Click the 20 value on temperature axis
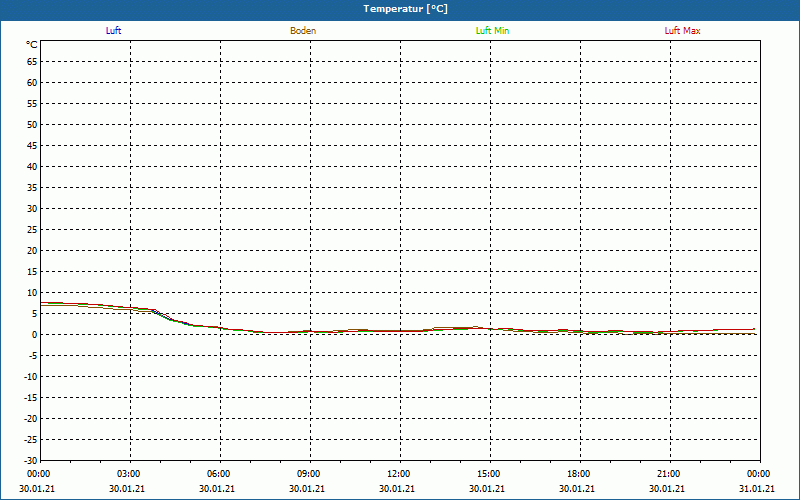 tap(32, 251)
